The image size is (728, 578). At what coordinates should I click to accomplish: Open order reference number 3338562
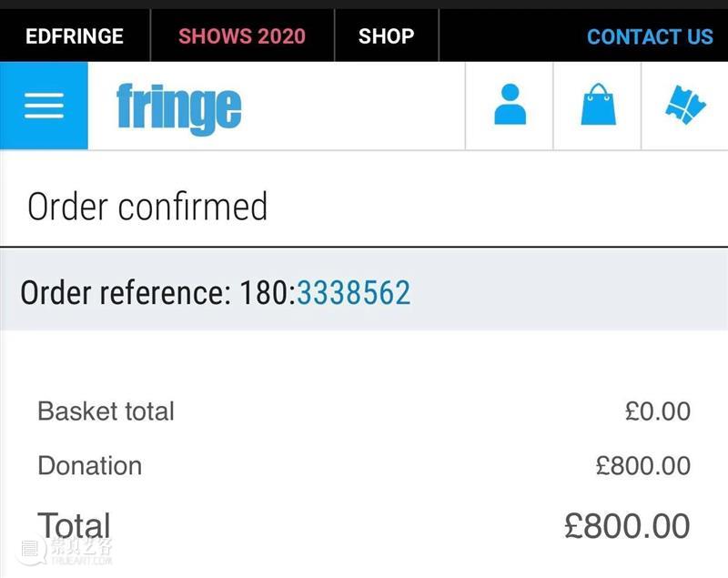pos(354,293)
